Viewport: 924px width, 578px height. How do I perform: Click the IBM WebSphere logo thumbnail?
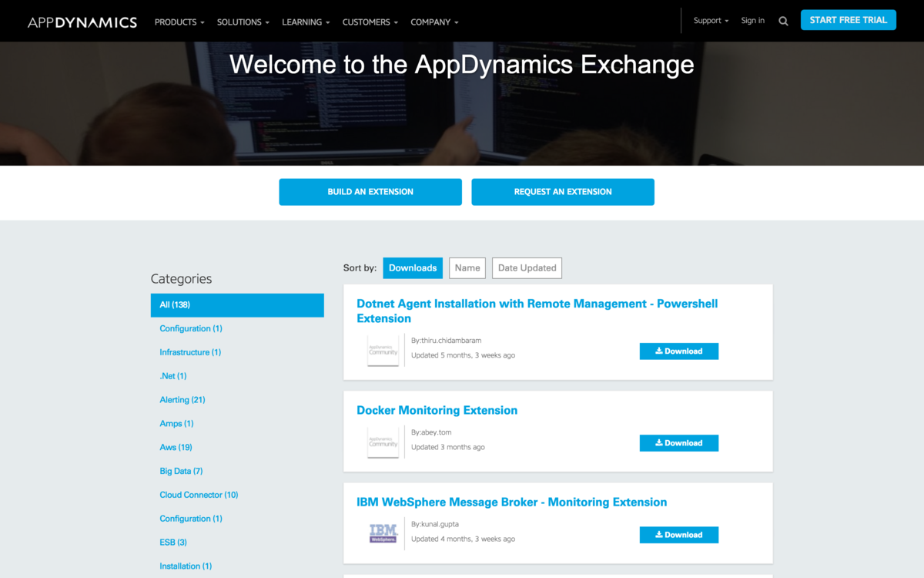click(383, 533)
